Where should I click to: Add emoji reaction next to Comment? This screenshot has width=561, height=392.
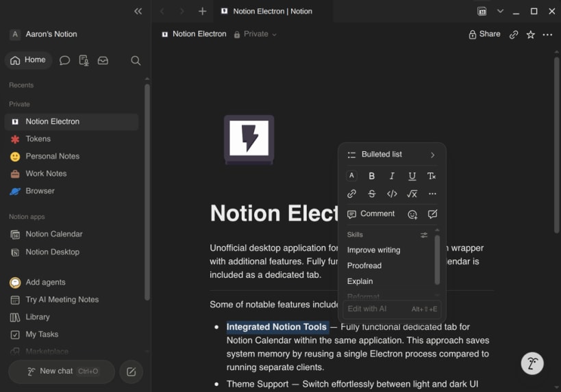tap(412, 214)
